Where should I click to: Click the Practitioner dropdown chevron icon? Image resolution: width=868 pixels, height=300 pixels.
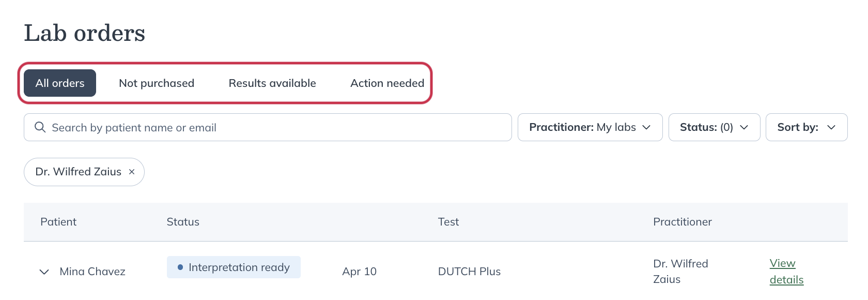[x=648, y=127]
